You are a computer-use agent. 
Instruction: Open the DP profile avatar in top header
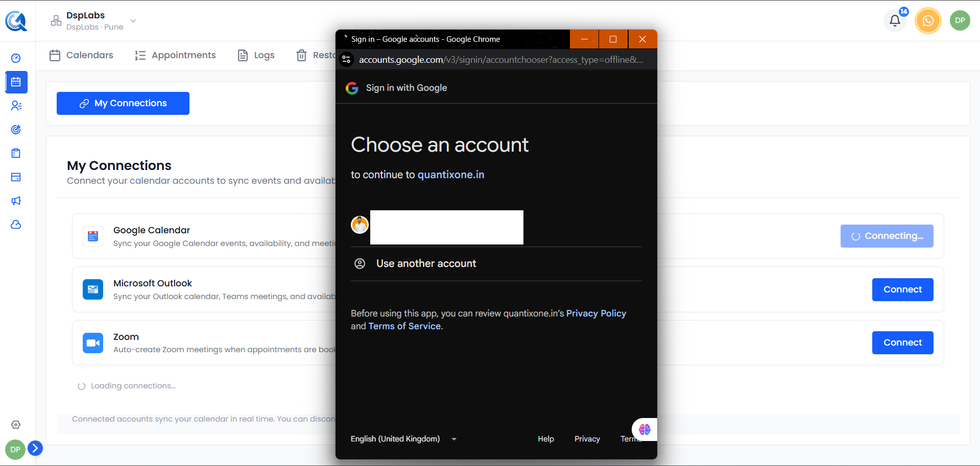(960, 20)
